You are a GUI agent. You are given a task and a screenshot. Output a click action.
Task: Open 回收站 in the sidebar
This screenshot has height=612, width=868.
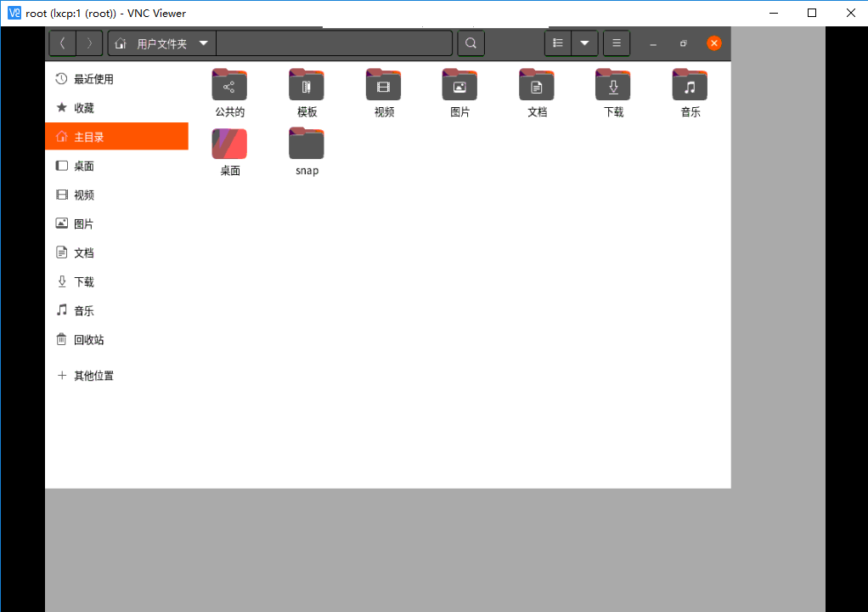click(x=117, y=339)
